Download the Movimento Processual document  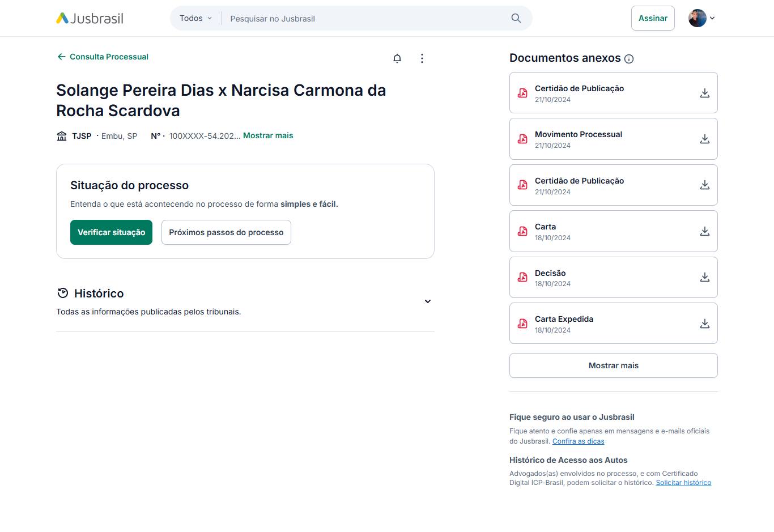(x=704, y=139)
